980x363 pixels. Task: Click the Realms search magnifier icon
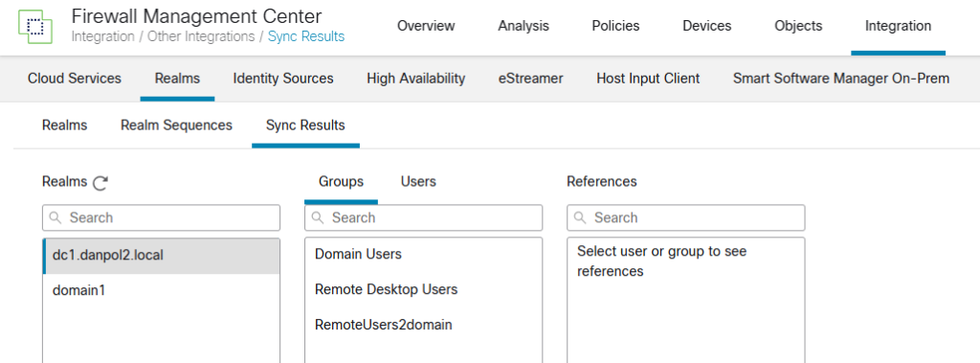pyautogui.click(x=55, y=217)
